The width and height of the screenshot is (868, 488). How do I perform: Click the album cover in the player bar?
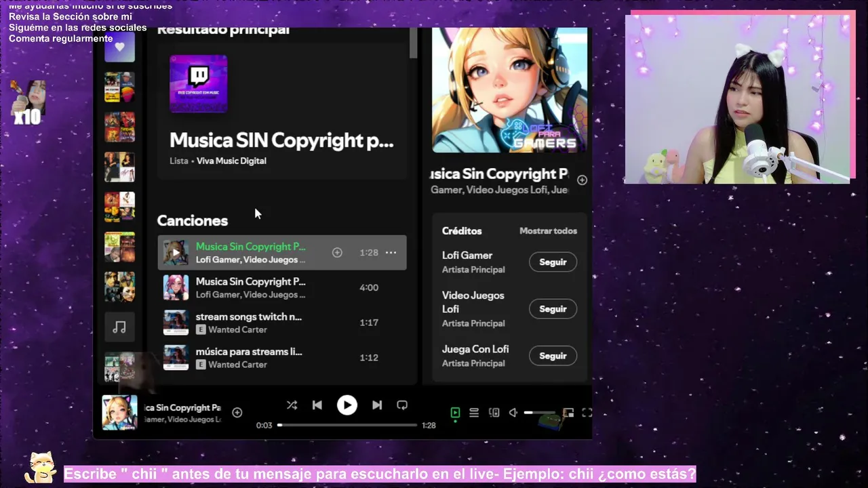(119, 412)
